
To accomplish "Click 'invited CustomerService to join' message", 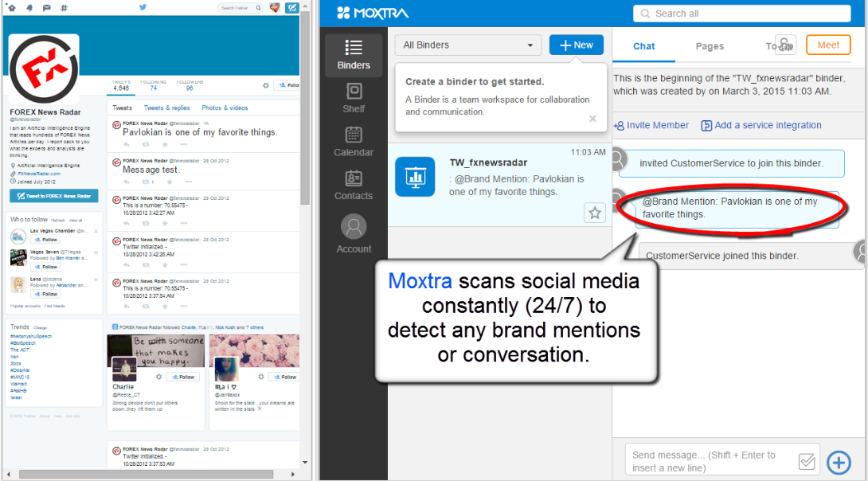I will 731,163.
